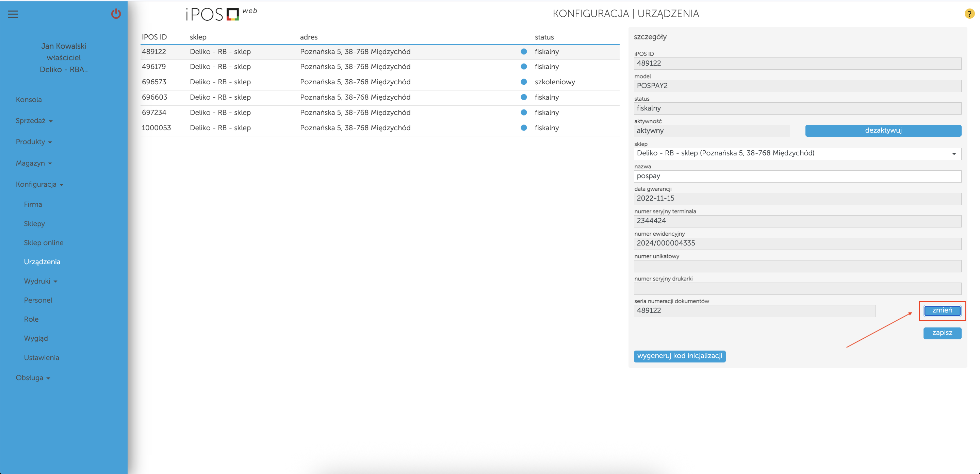Viewport: 980px width, 474px height.
Task: Select device row 697234
Action: coord(380,113)
